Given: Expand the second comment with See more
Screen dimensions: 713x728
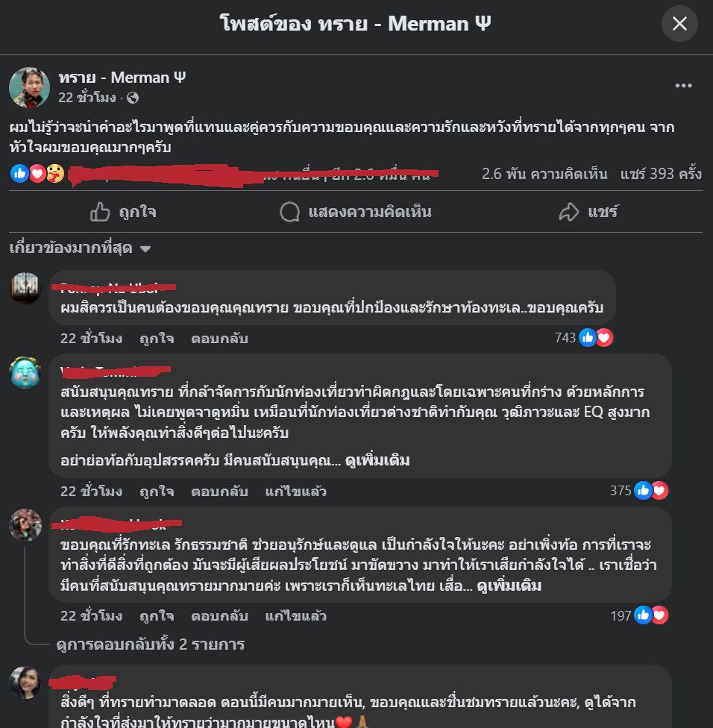Looking at the screenshot, I should [x=377, y=460].
